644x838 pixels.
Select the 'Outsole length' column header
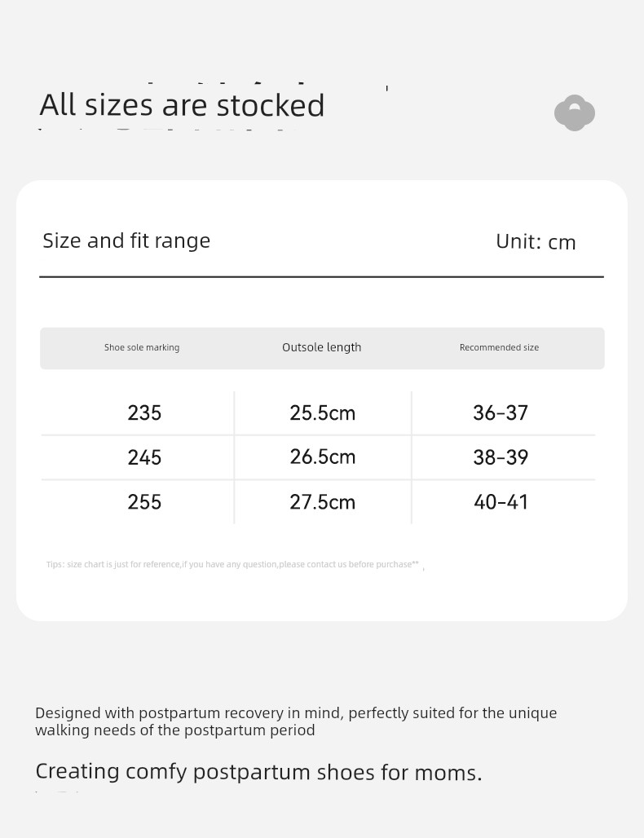[x=322, y=347]
